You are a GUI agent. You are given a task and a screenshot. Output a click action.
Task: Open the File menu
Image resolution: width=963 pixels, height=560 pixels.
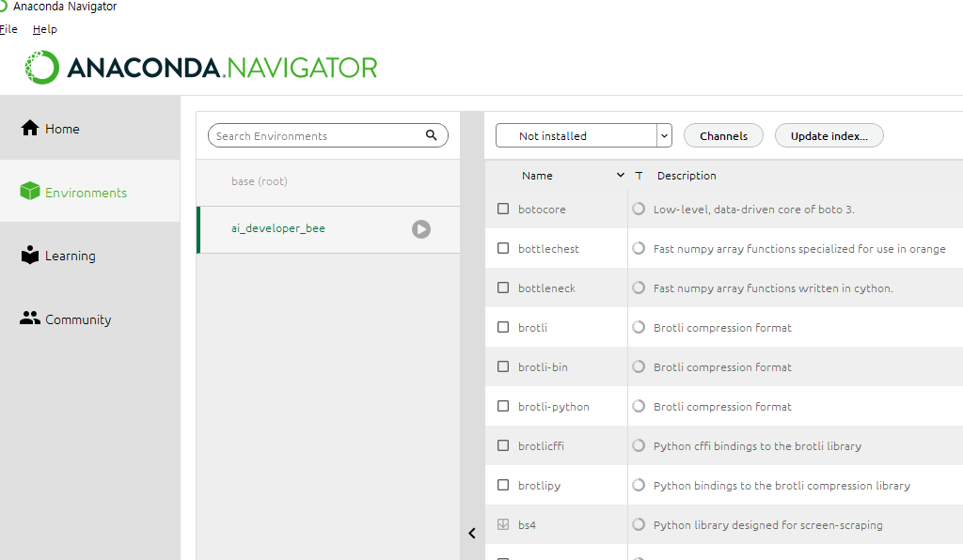point(8,29)
